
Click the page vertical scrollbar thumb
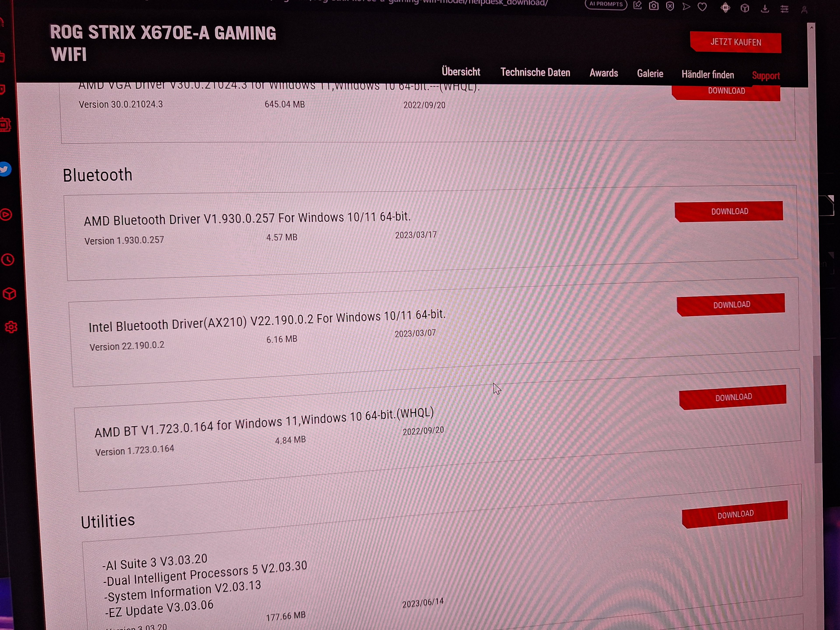pyautogui.click(x=817, y=410)
